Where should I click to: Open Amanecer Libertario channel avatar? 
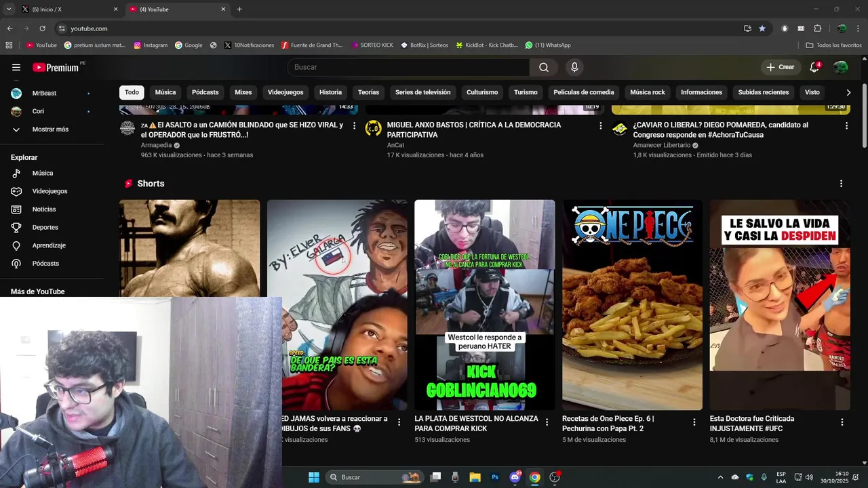620,128
